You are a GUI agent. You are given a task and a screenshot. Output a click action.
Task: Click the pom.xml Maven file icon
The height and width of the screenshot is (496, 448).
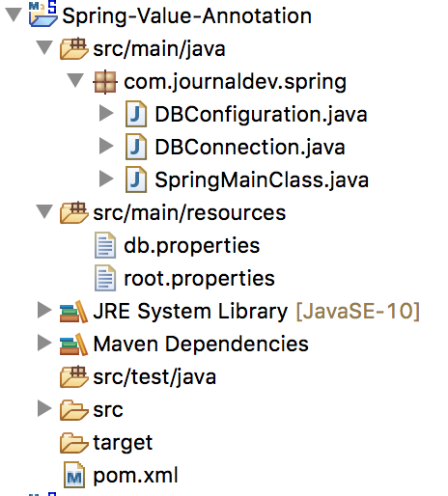click(74, 475)
